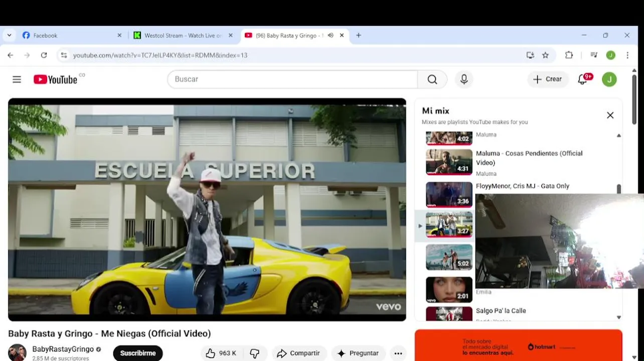Open the Chrome profile avatar
The height and width of the screenshot is (361, 644).
610,55
